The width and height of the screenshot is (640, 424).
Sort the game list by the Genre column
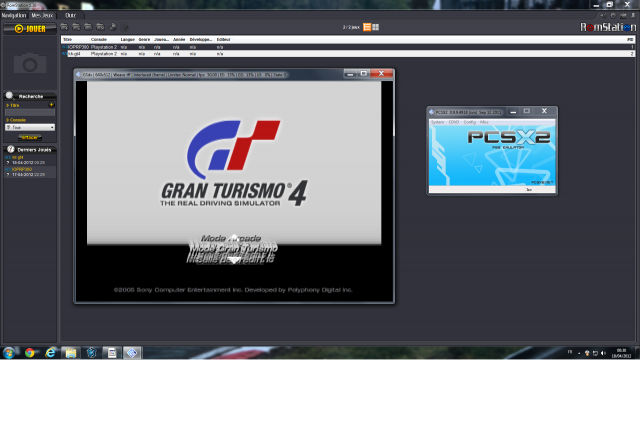144,40
